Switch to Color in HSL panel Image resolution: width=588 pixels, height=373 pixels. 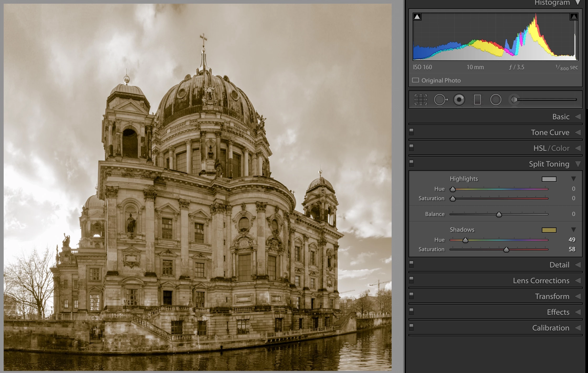pyautogui.click(x=560, y=148)
